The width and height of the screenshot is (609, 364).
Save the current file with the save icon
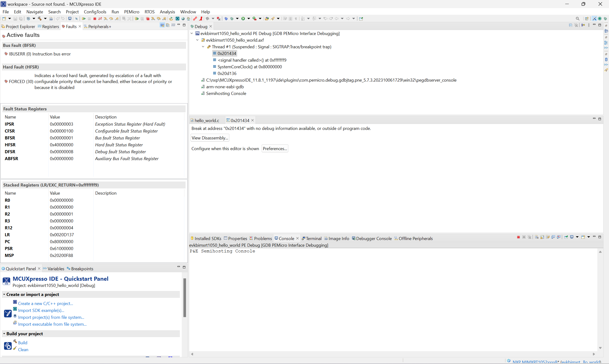(x=15, y=18)
